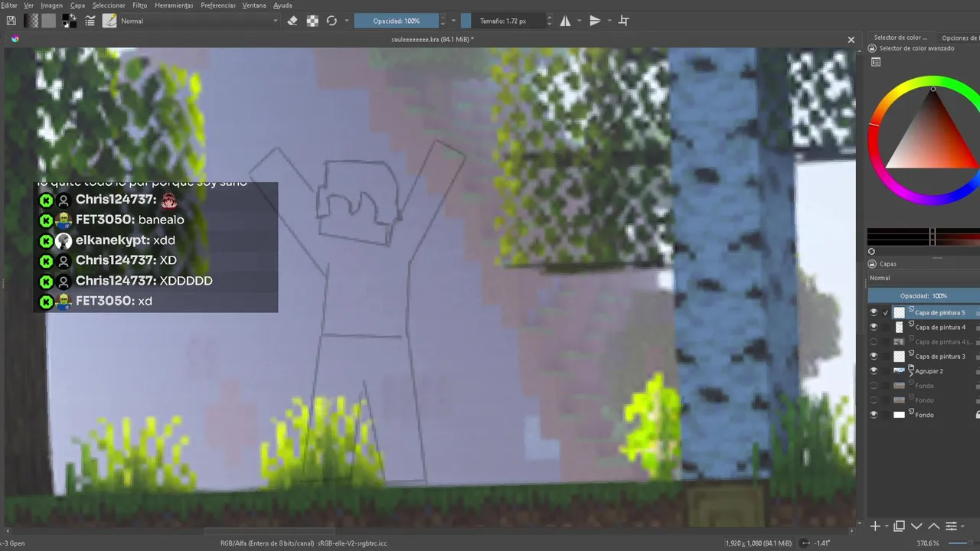Open layer properties sliders icon
The width and height of the screenshot is (980, 551).
(951, 526)
